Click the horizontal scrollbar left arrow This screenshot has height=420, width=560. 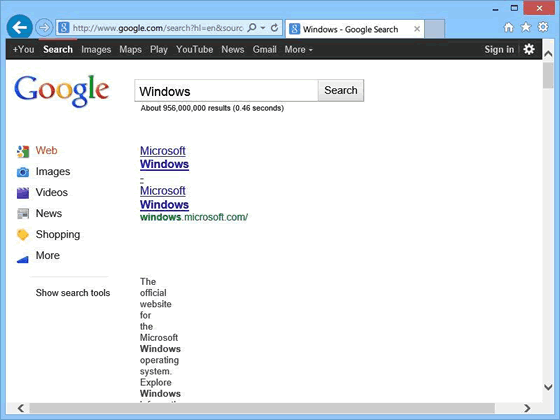21,408
